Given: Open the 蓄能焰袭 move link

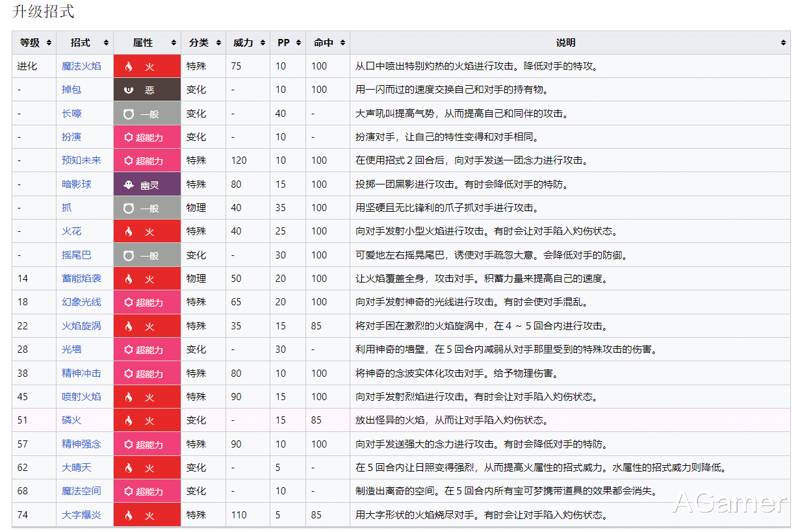Looking at the screenshot, I should [x=81, y=279].
